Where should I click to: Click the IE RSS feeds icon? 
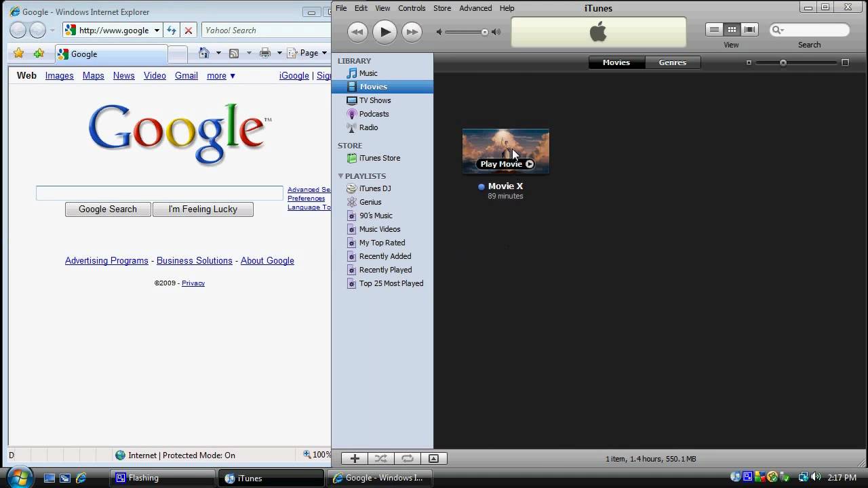[234, 53]
